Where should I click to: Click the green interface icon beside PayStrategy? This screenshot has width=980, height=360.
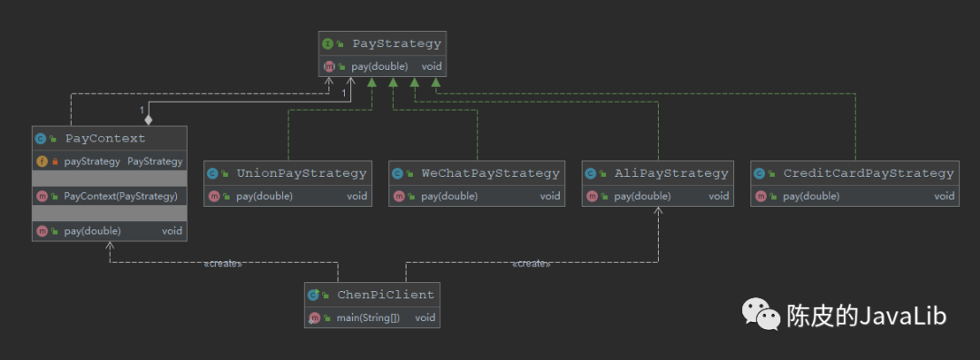328,44
